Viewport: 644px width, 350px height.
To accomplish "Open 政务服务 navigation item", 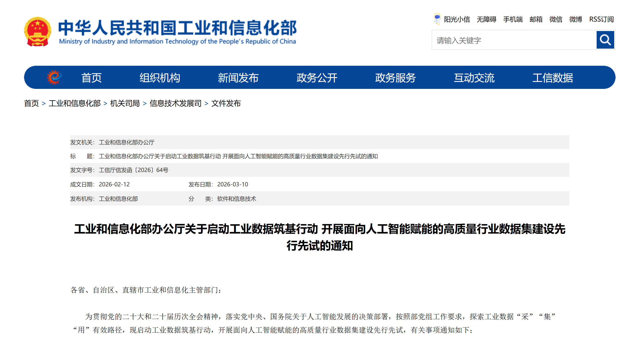I will [x=395, y=78].
